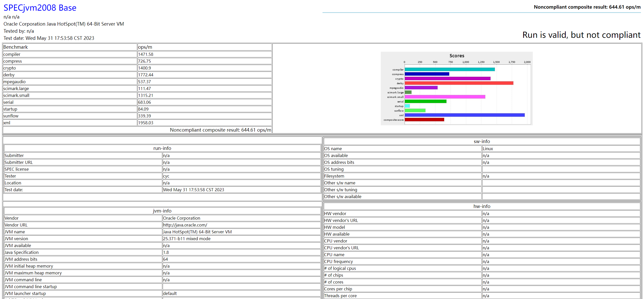Screen dimensions: 644x299
Task: Select the compiler benchmark row cell
Action: coord(70,54)
